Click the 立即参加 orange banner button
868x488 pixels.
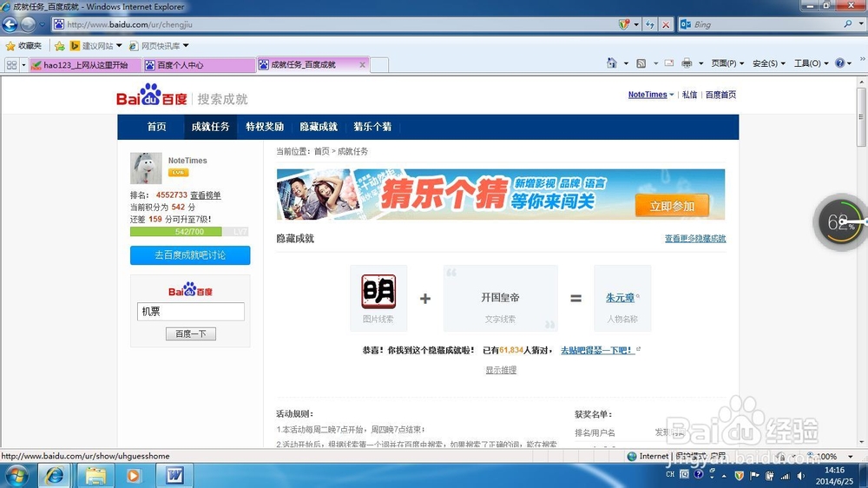672,206
